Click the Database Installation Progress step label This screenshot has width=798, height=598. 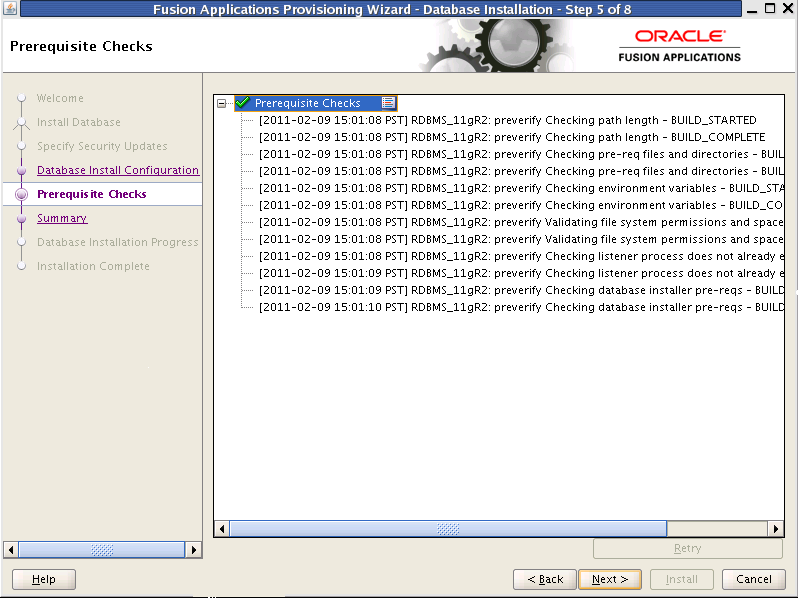click(118, 242)
